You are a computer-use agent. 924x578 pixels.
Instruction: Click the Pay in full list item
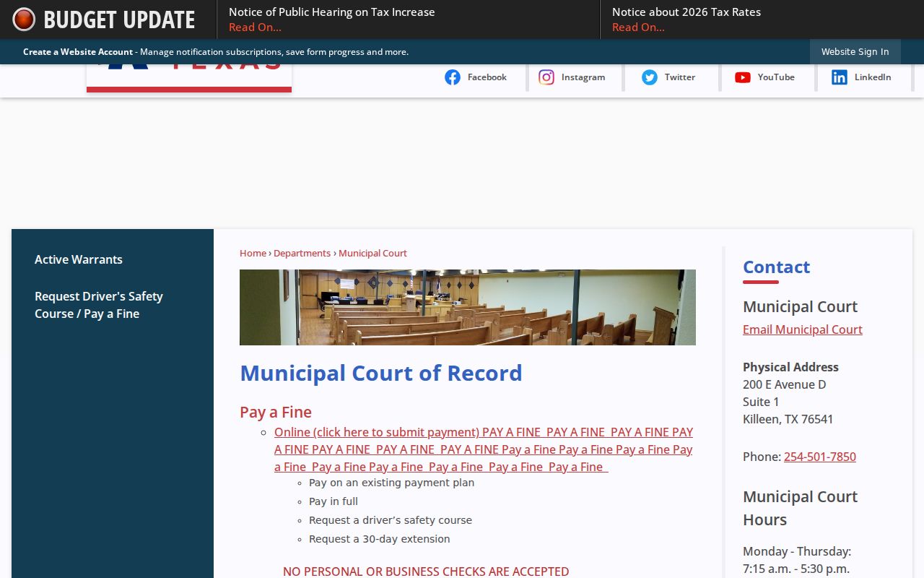coord(334,501)
